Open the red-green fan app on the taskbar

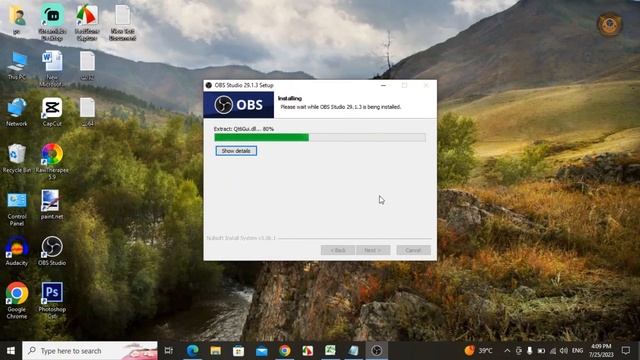307,351
